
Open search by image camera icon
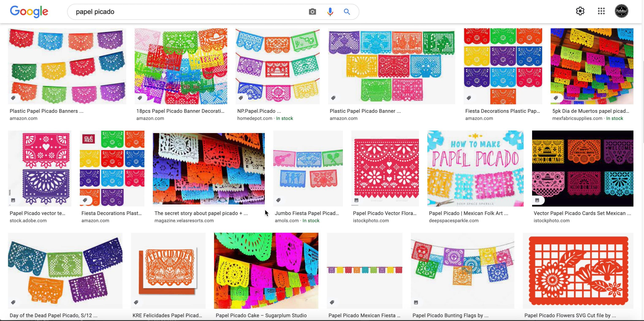click(x=312, y=12)
